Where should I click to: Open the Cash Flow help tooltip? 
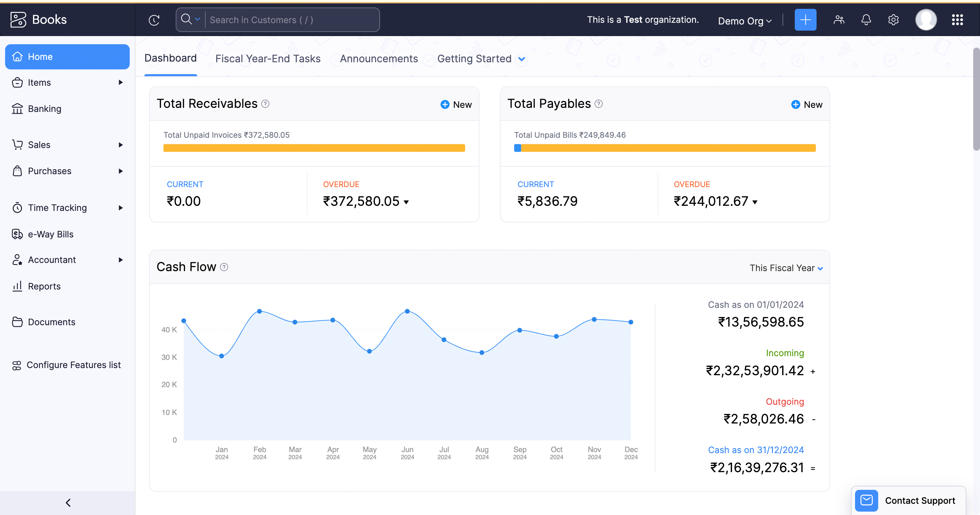tap(224, 267)
